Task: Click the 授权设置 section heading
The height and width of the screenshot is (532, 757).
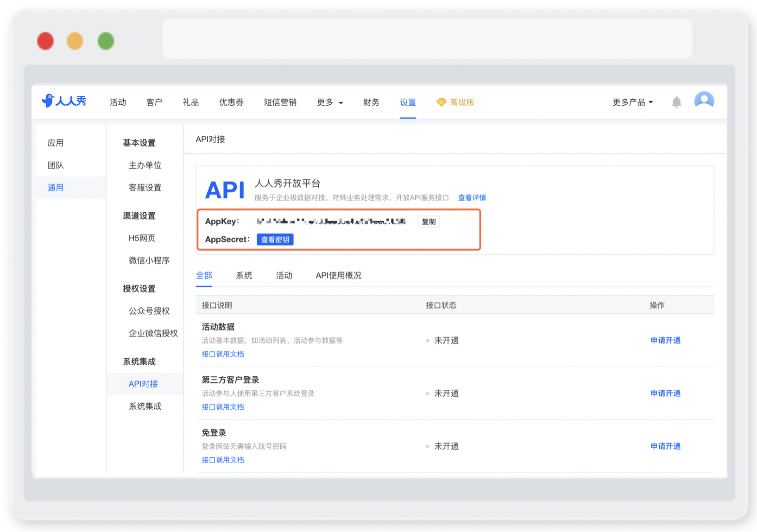Action: click(139, 288)
